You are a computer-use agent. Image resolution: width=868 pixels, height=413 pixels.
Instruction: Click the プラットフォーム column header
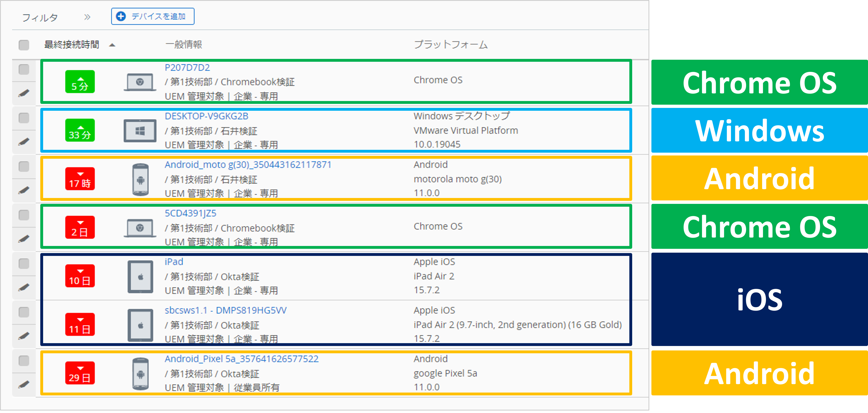pyautogui.click(x=451, y=45)
